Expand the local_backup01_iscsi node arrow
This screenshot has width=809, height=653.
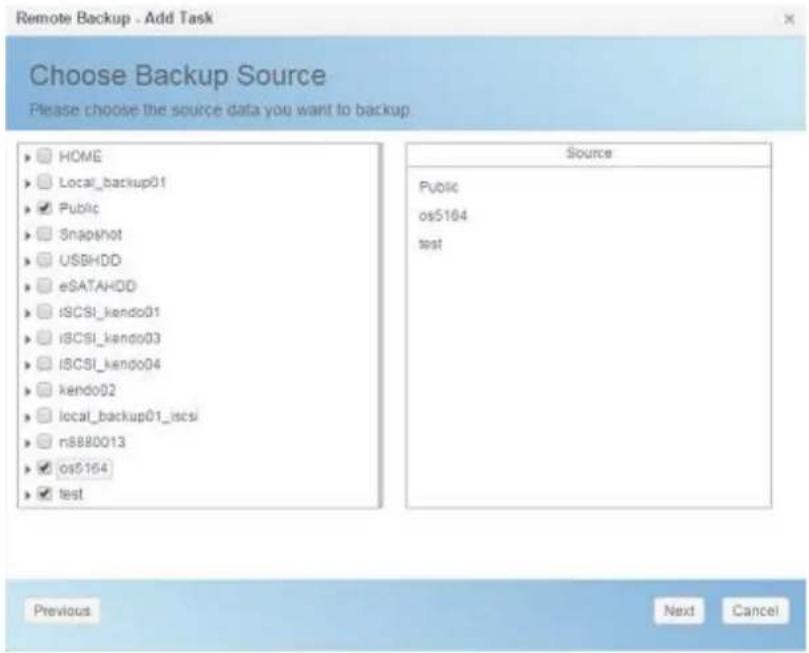28,417
